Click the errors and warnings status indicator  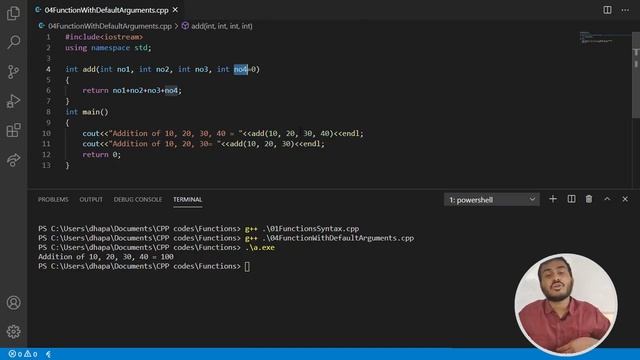pyautogui.click(x=23, y=354)
